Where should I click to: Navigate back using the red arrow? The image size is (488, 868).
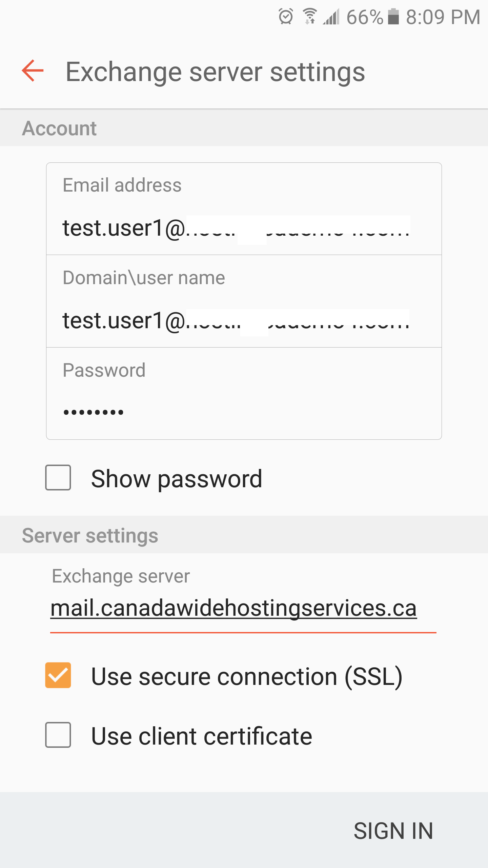tap(32, 71)
